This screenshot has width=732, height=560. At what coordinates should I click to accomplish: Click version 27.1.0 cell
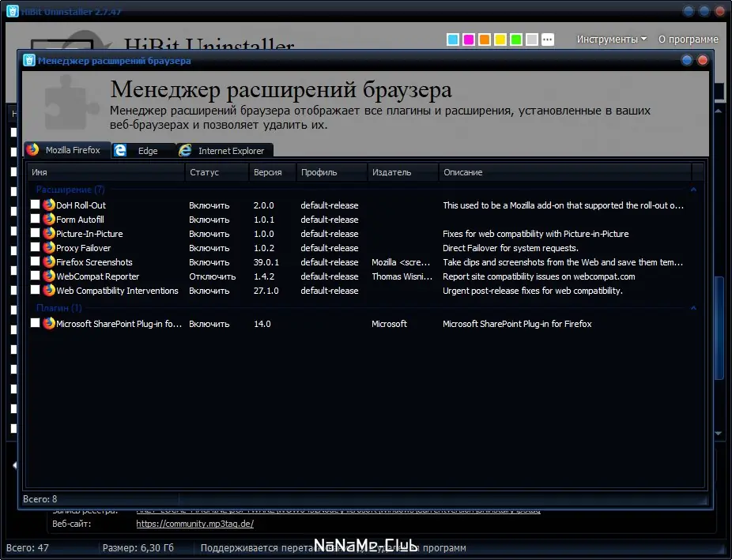click(x=266, y=291)
